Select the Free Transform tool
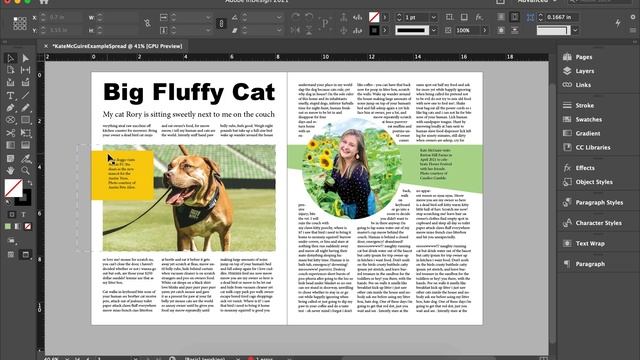The width and height of the screenshot is (640, 360). (x=25, y=133)
